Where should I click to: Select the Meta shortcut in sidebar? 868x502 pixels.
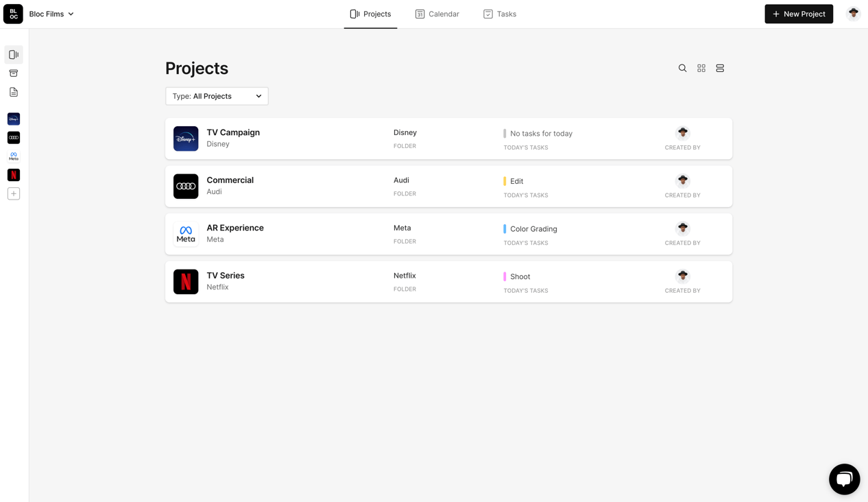(14, 156)
